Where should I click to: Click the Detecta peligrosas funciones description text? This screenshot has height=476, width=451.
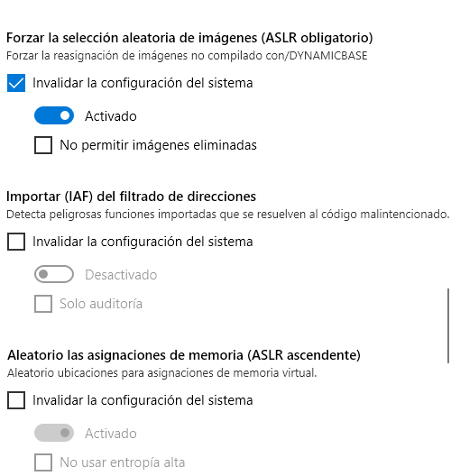[228, 215]
